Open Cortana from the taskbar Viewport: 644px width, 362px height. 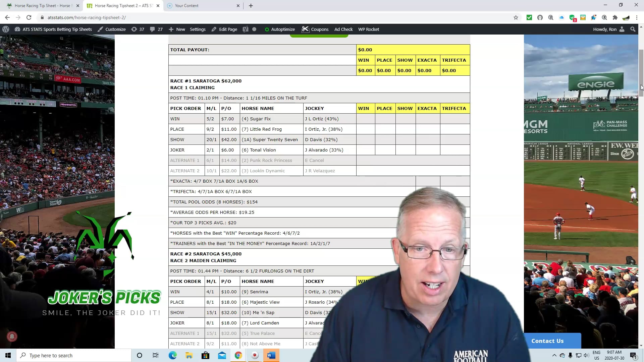coord(140,355)
